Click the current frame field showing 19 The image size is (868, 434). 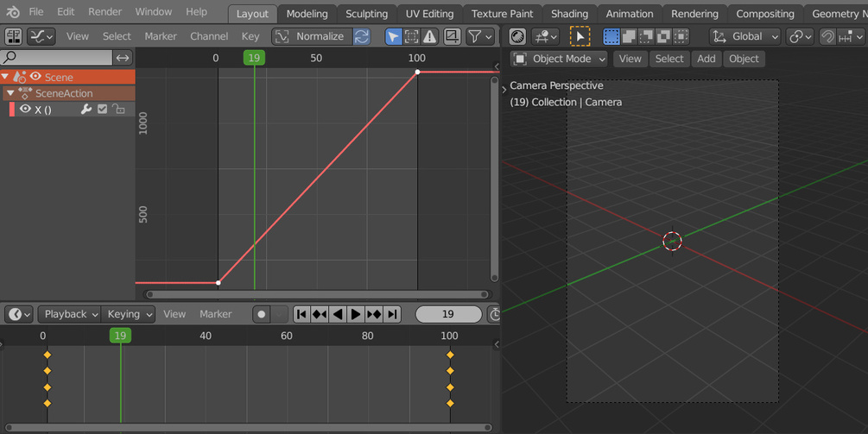tap(448, 314)
